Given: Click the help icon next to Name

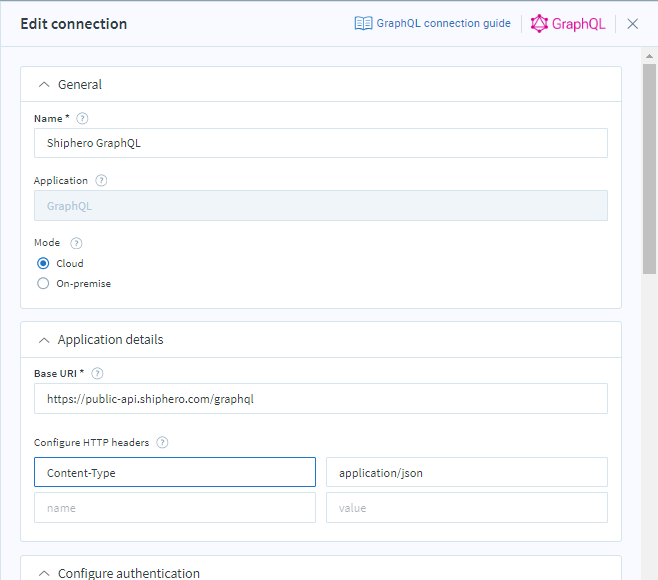Looking at the screenshot, I should pyautogui.click(x=82, y=118).
